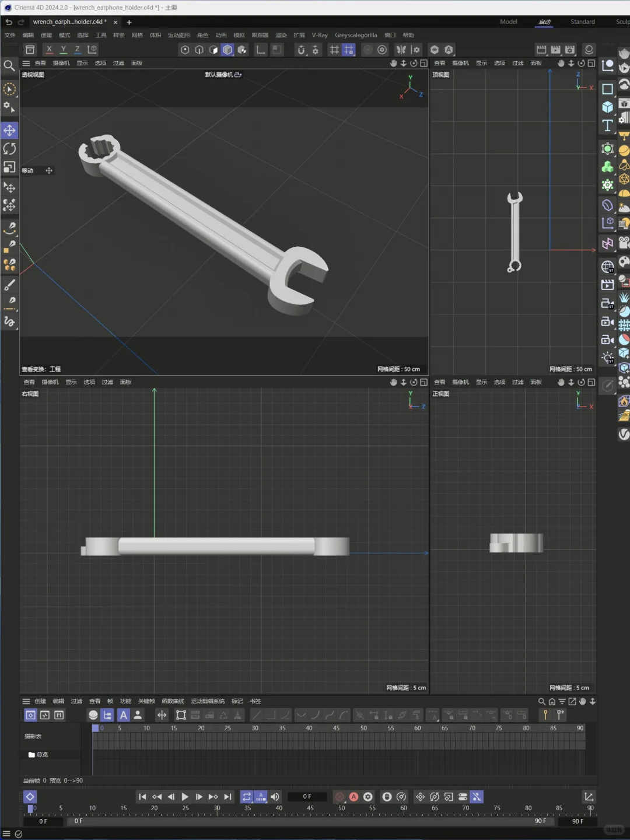Toggle snapping grid icon in toolbar

coord(334,50)
